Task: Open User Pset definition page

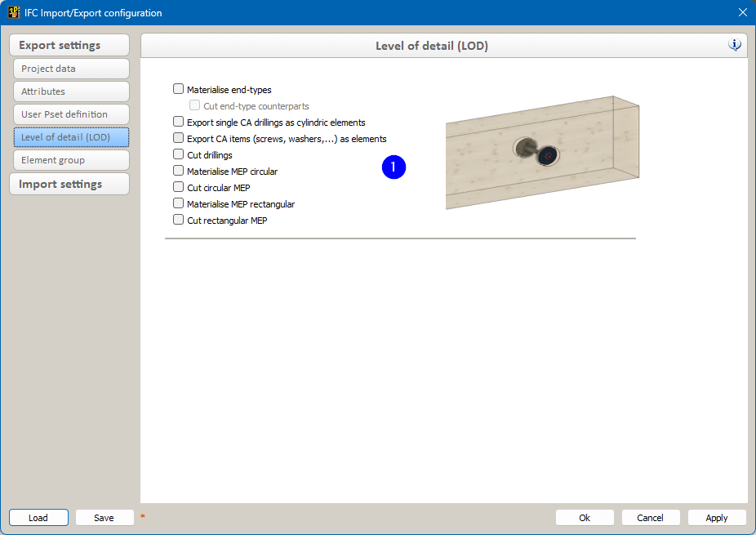Action: (71, 114)
